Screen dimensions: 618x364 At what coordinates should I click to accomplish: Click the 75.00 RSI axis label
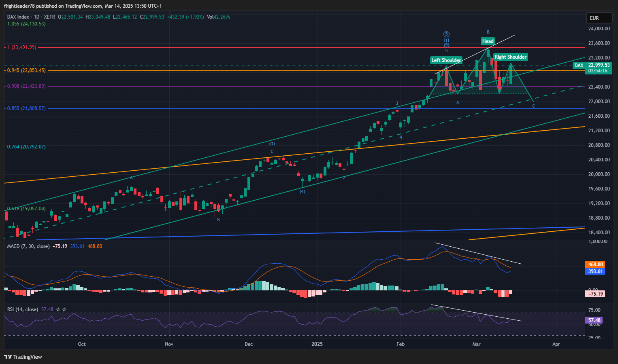pyautogui.click(x=595, y=310)
